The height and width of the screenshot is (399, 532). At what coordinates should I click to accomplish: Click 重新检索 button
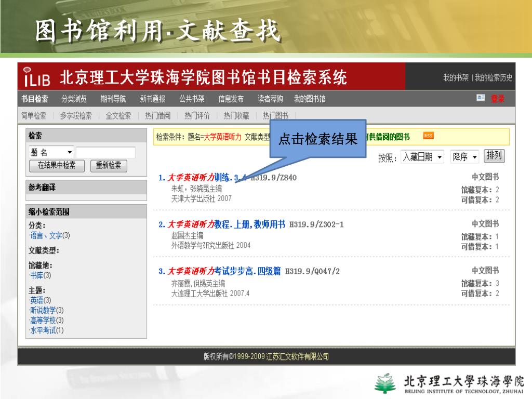point(109,166)
